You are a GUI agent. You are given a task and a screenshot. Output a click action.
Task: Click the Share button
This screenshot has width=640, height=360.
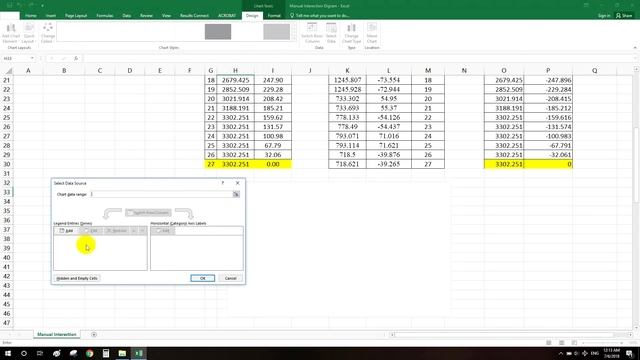click(624, 16)
